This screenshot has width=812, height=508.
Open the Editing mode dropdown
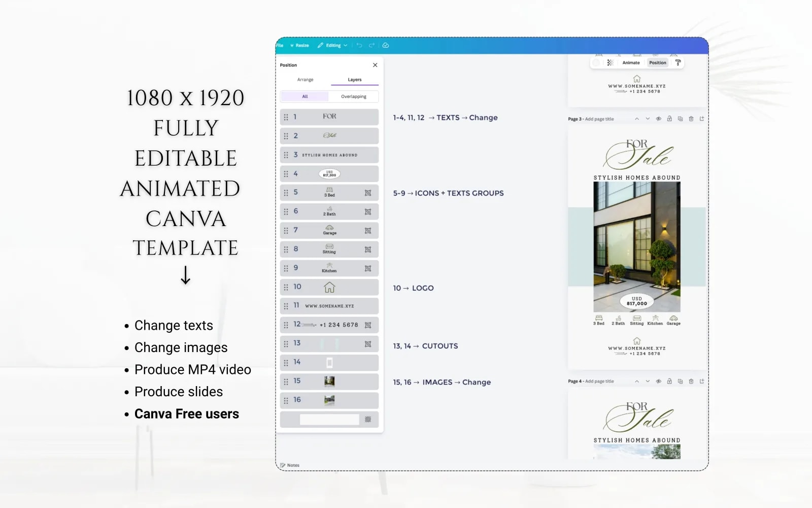[332, 45]
